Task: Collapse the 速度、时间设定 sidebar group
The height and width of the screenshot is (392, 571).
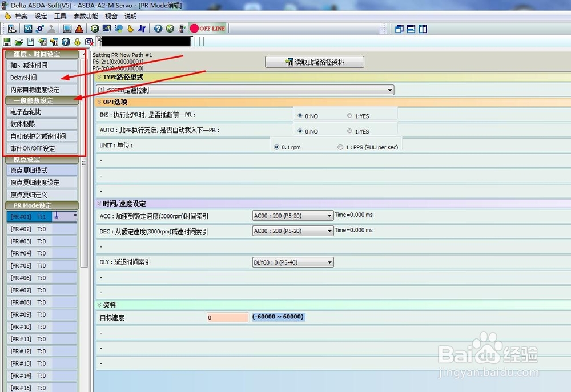Action: point(42,54)
